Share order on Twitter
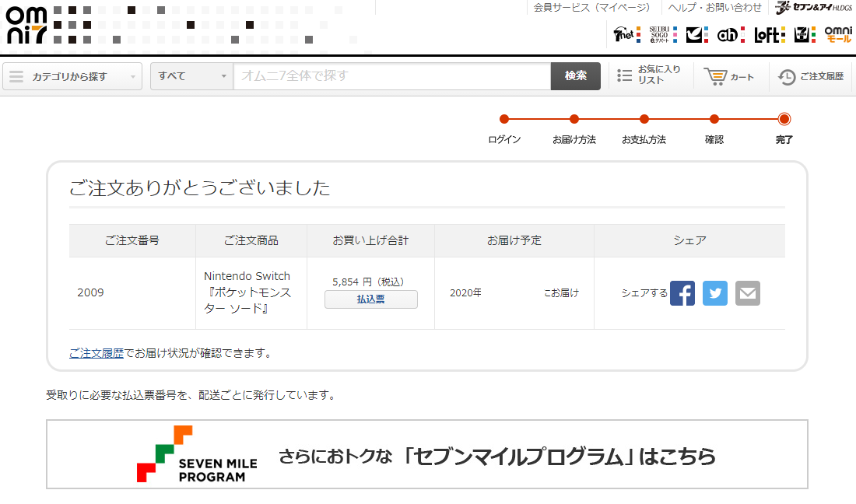 pos(715,293)
